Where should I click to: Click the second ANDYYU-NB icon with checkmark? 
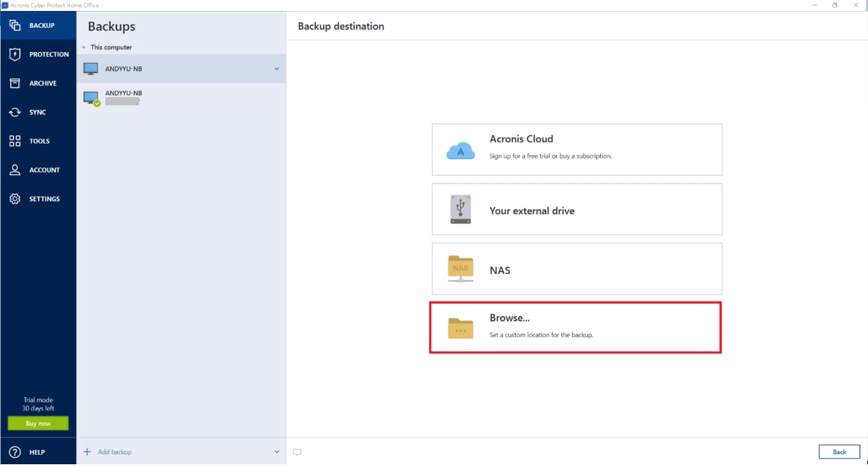[92, 98]
